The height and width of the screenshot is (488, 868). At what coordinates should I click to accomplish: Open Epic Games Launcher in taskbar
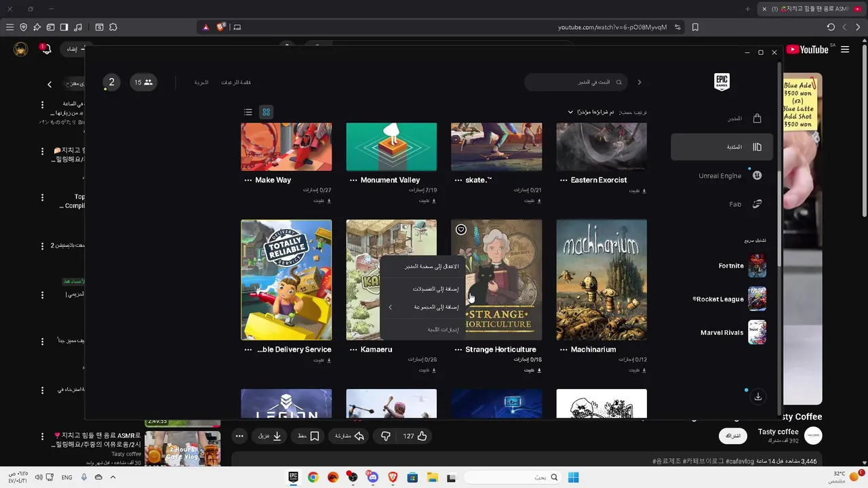[294, 477]
